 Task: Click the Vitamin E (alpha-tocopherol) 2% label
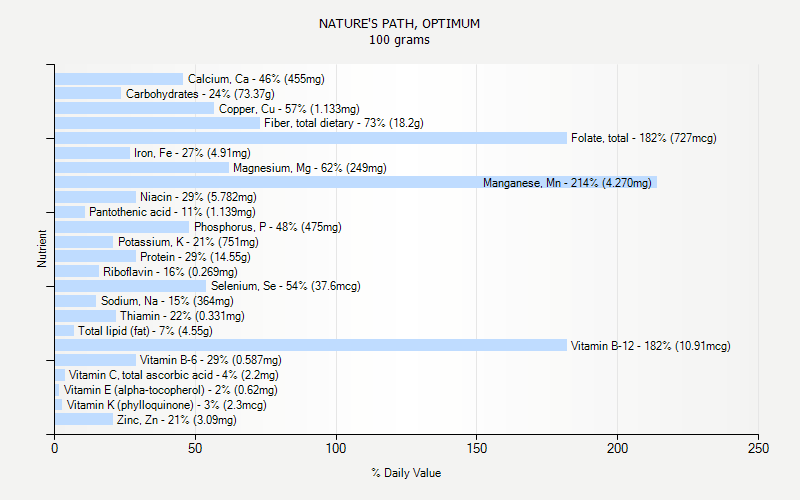point(171,390)
